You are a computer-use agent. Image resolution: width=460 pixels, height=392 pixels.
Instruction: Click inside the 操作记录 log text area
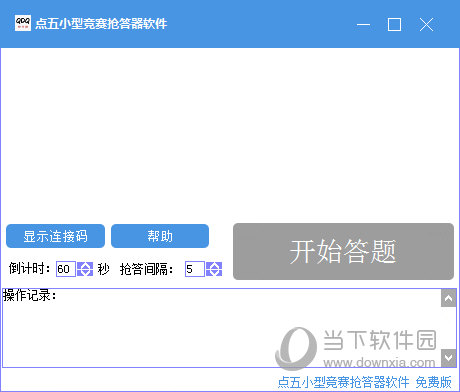[222, 328]
